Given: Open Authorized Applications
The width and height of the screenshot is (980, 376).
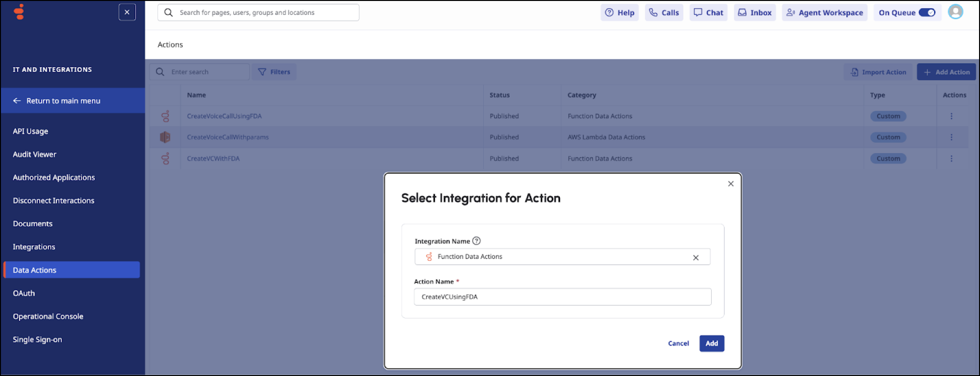Looking at the screenshot, I should pos(54,177).
